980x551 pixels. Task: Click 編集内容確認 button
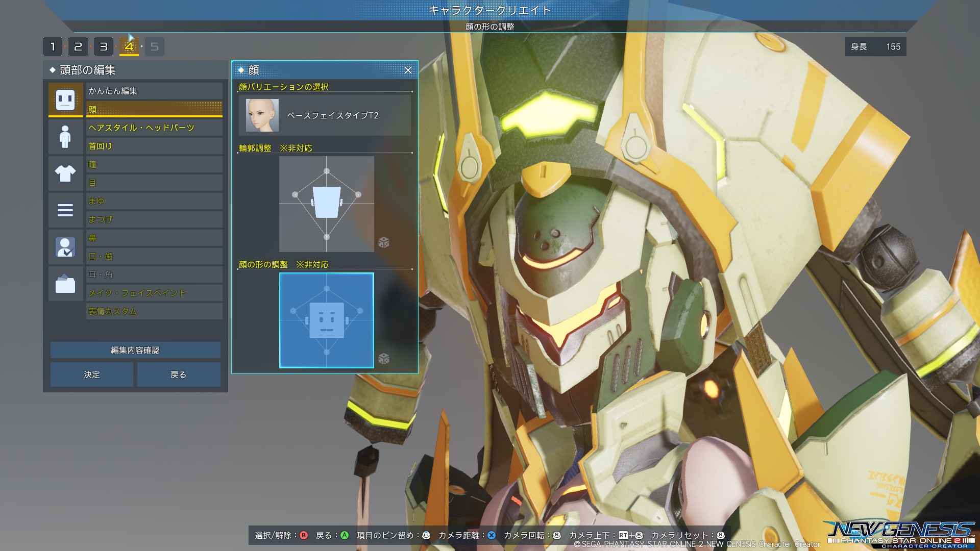point(135,350)
